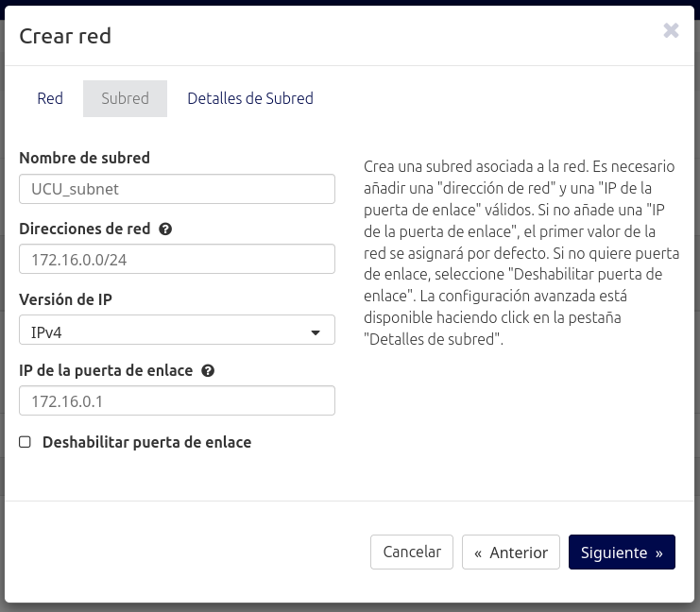The image size is (700, 612).
Task: Click the Nombre de subred label
Action: pos(84,158)
